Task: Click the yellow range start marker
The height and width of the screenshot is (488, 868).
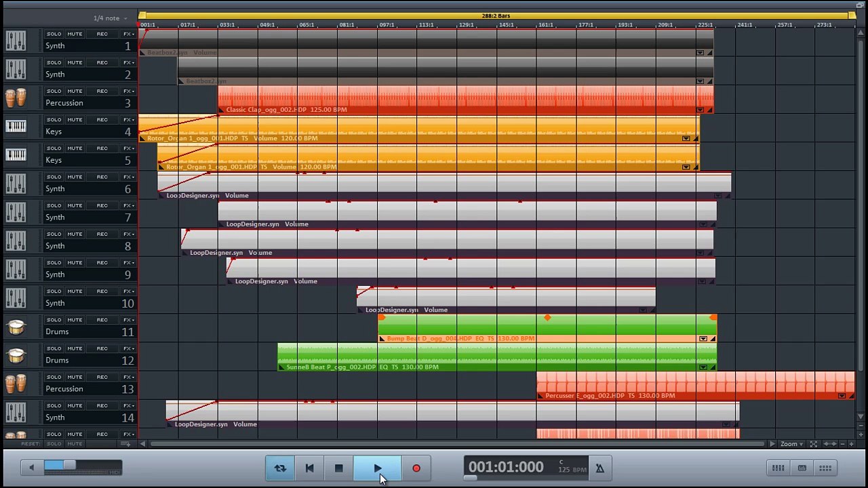Action: [x=142, y=16]
